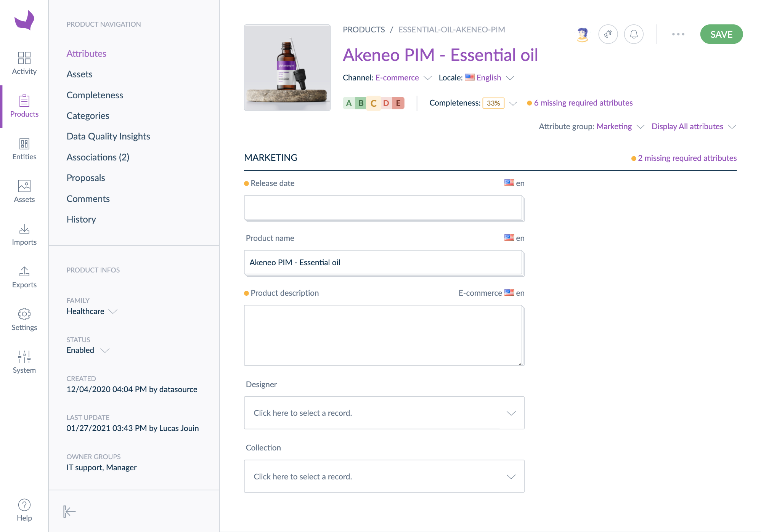Viewport: 761px width, 532px height.
Task: Open Data Quality Insights tab
Action: click(x=108, y=136)
